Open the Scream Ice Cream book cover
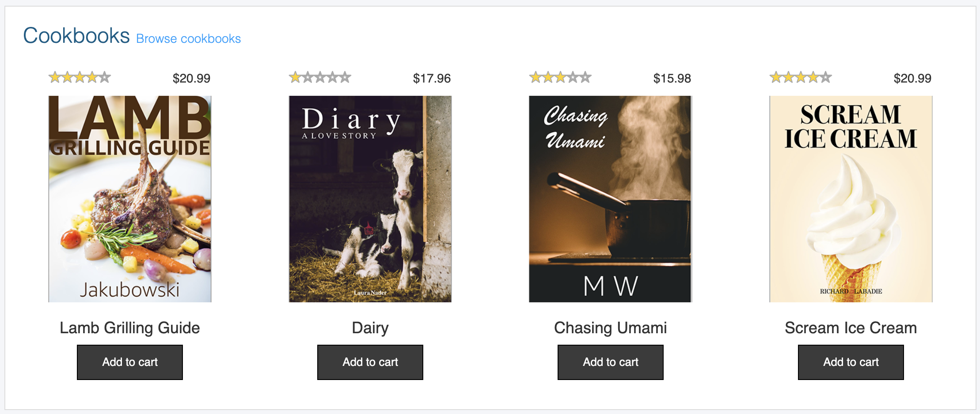 click(x=851, y=199)
